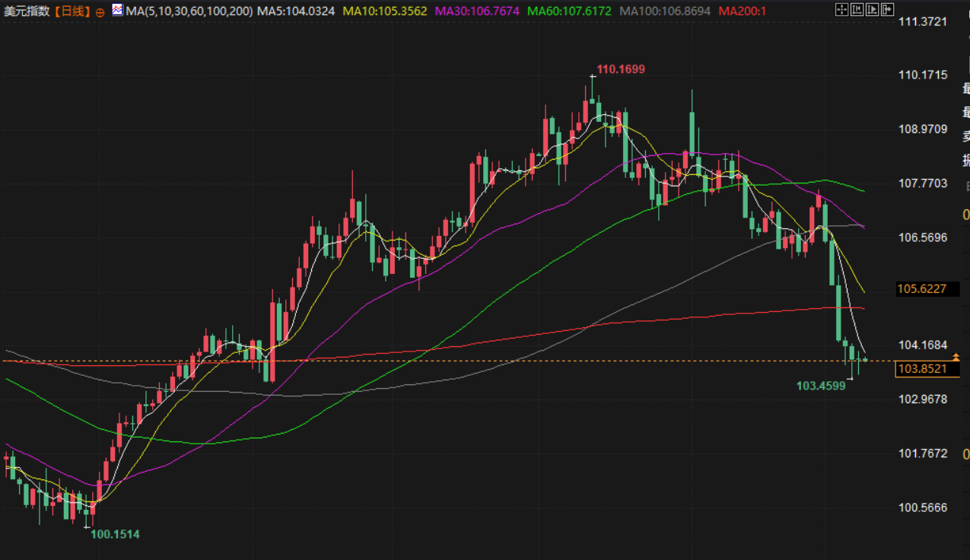The height and width of the screenshot is (560, 970).
Task: Click the orange 105.6227 price axis label
Action: (x=922, y=289)
